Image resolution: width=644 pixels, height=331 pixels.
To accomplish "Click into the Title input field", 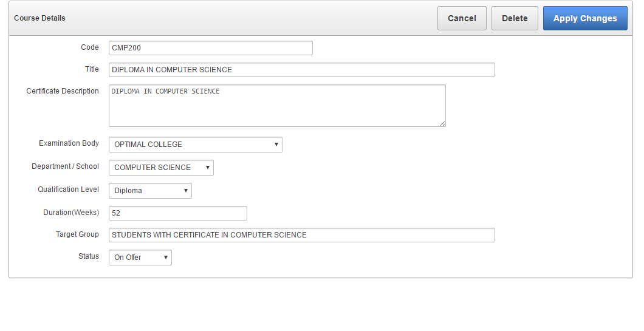I will pos(301,70).
